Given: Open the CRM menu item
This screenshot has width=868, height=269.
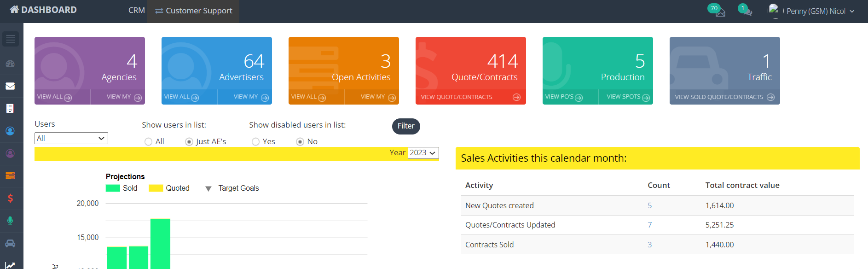Looking at the screenshot, I should [x=136, y=10].
